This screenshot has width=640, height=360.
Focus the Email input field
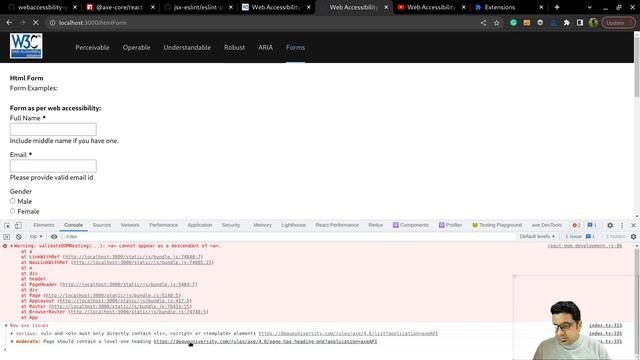click(x=53, y=166)
